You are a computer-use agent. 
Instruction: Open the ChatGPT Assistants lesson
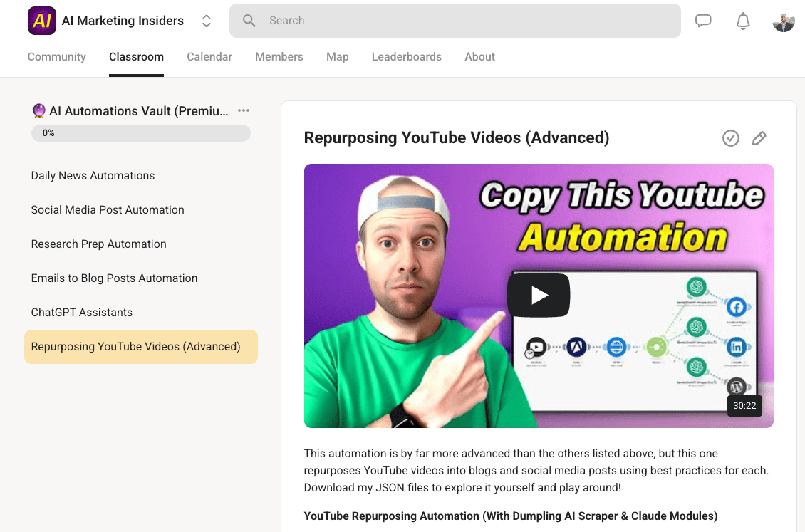tap(82, 313)
